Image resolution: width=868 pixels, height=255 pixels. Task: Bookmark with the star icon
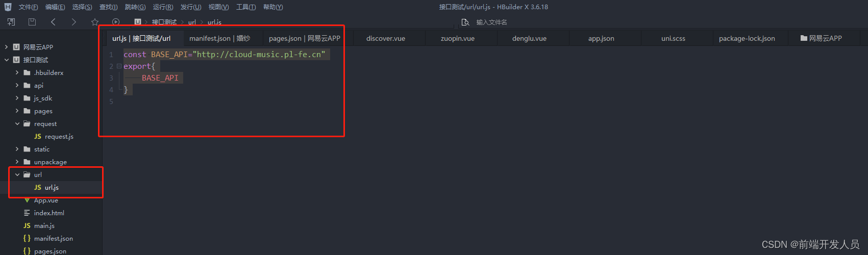pos(95,22)
